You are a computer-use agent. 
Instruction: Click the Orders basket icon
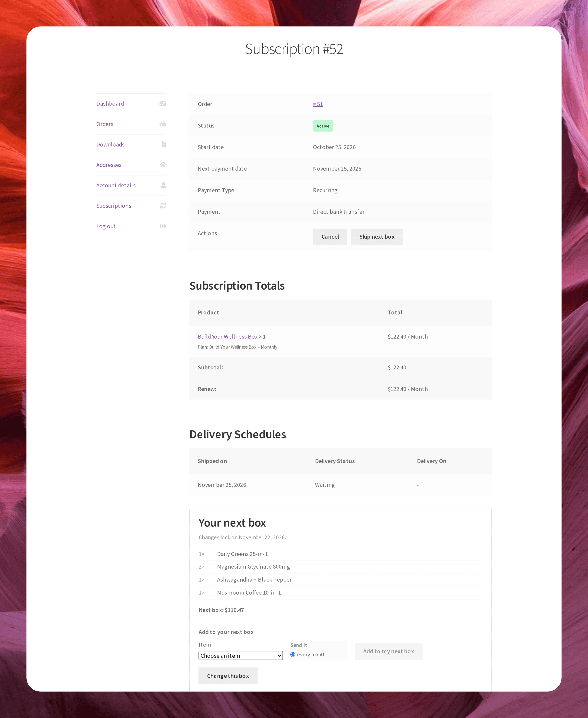163,124
